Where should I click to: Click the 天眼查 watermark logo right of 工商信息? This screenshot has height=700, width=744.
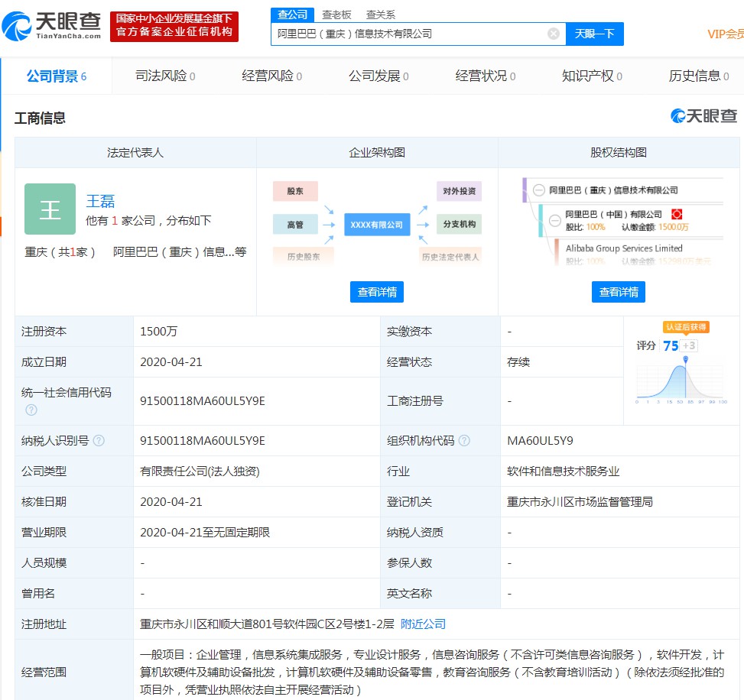point(703,116)
